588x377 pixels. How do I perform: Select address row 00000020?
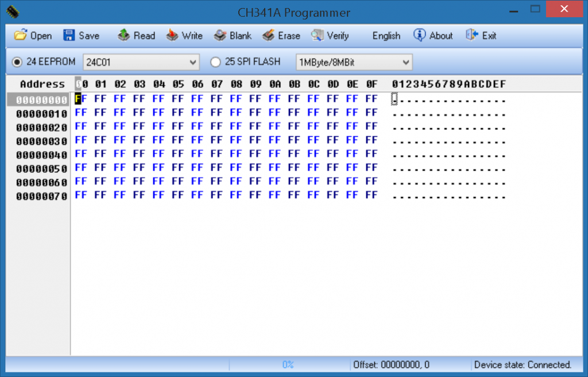click(41, 128)
